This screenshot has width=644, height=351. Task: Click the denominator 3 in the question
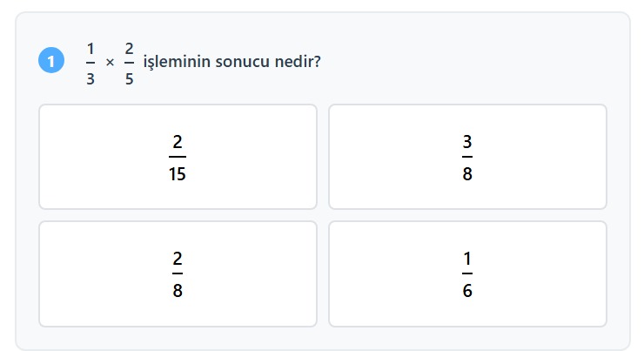point(91,77)
